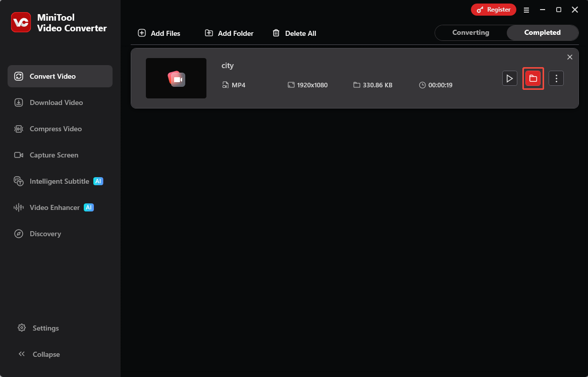Image resolution: width=588 pixels, height=377 pixels.
Task: Remove the city item with X
Action: tap(570, 57)
